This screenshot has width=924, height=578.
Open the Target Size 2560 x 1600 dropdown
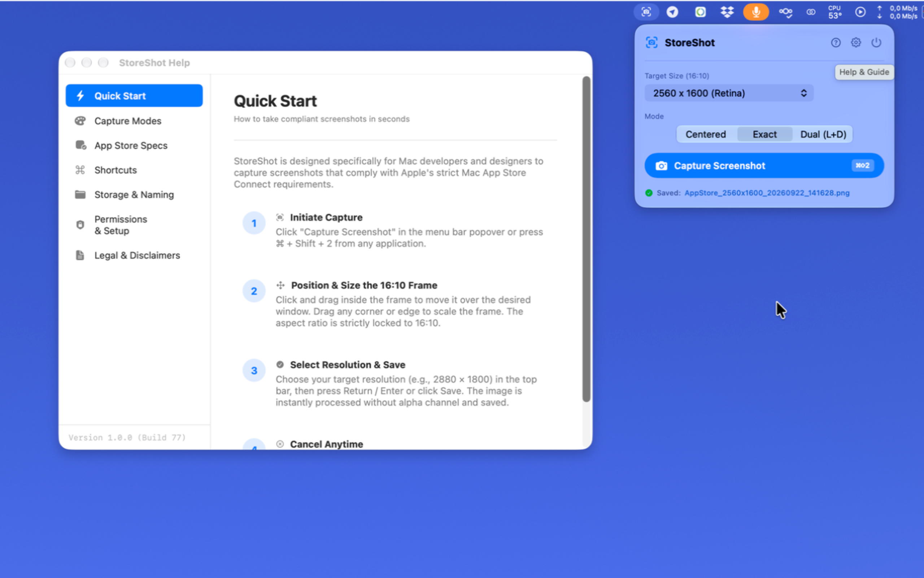pyautogui.click(x=729, y=93)
